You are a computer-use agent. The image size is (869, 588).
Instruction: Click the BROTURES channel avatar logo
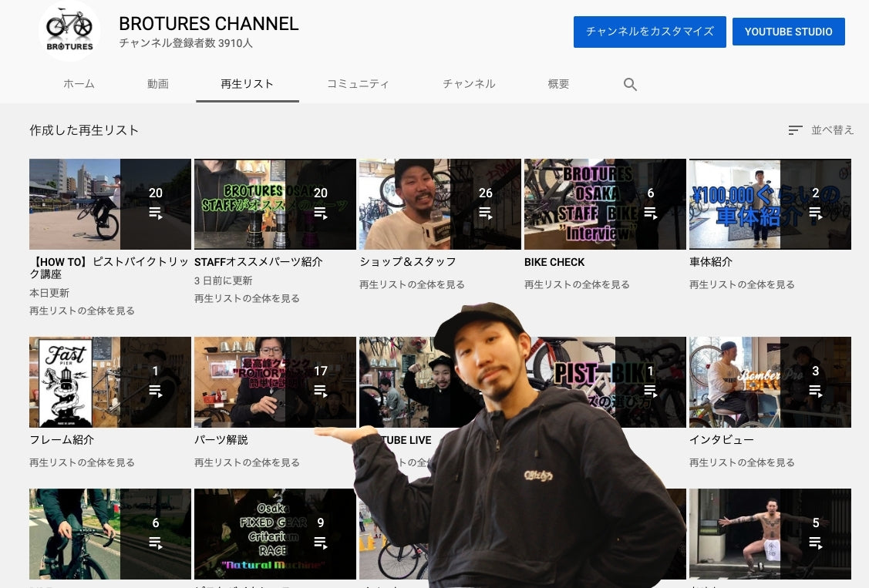pos(69,31)
